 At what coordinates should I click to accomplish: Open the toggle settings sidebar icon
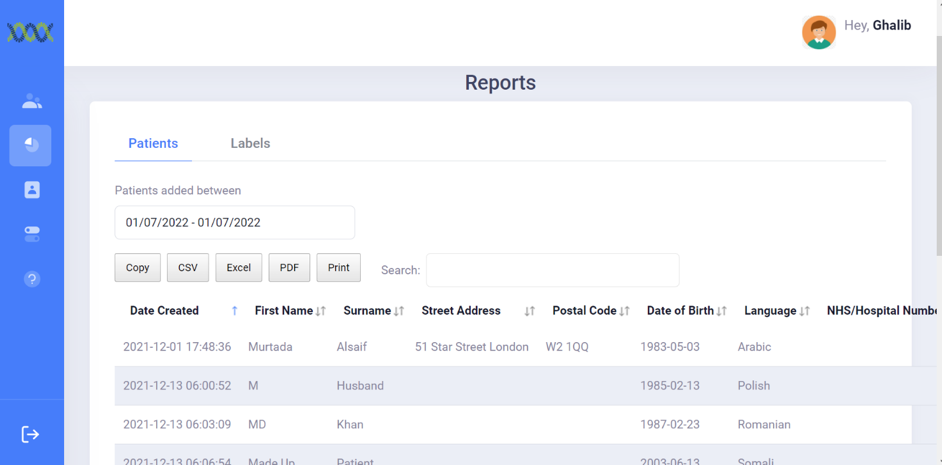pos(32,234)
